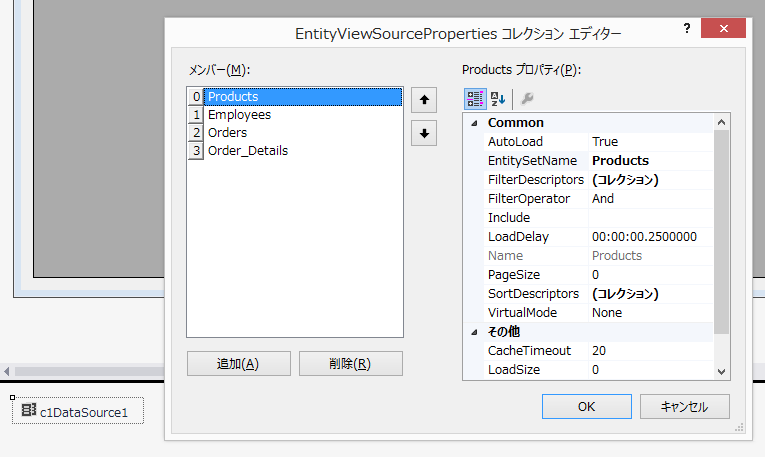
Task: Click SortDescriptors (コレクション) value
Action: coord(651,294)
